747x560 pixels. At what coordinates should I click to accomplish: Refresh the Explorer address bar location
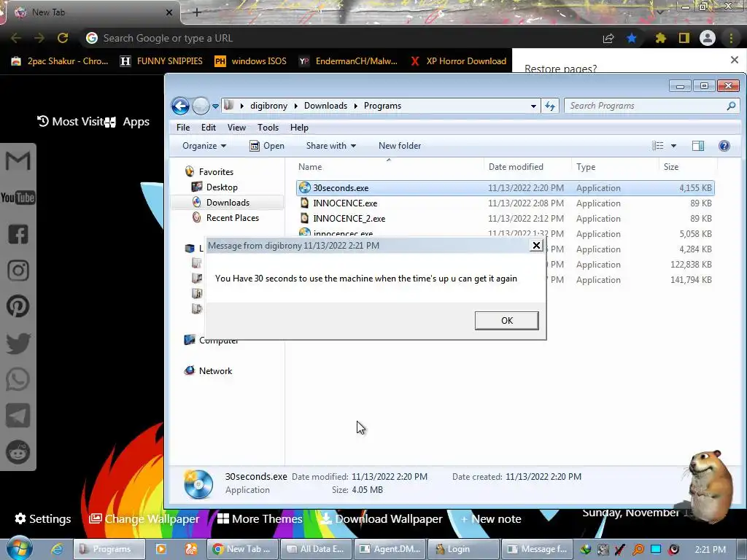coord(550,106)
